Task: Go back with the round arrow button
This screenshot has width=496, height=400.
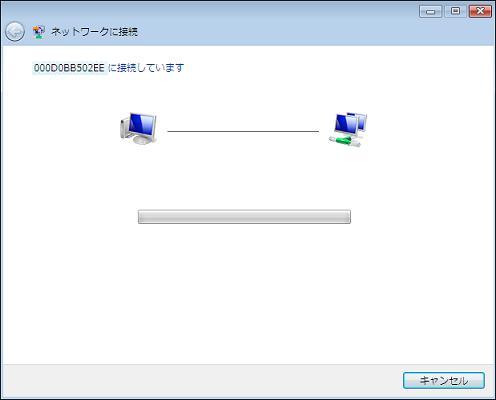Action: (x=15, y=32)
